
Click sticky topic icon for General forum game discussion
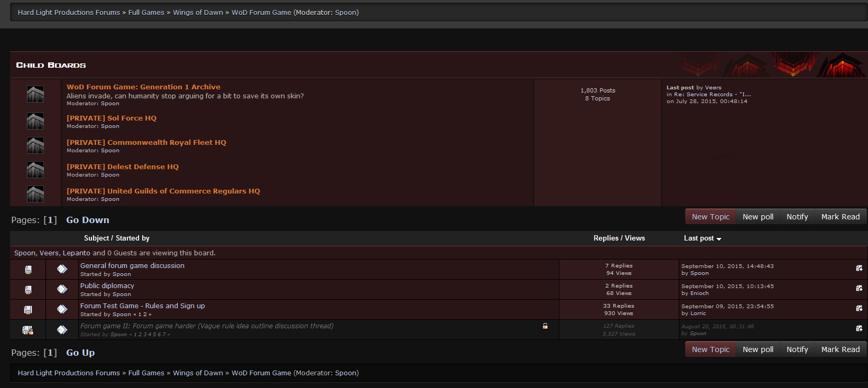tap(28, 270)
